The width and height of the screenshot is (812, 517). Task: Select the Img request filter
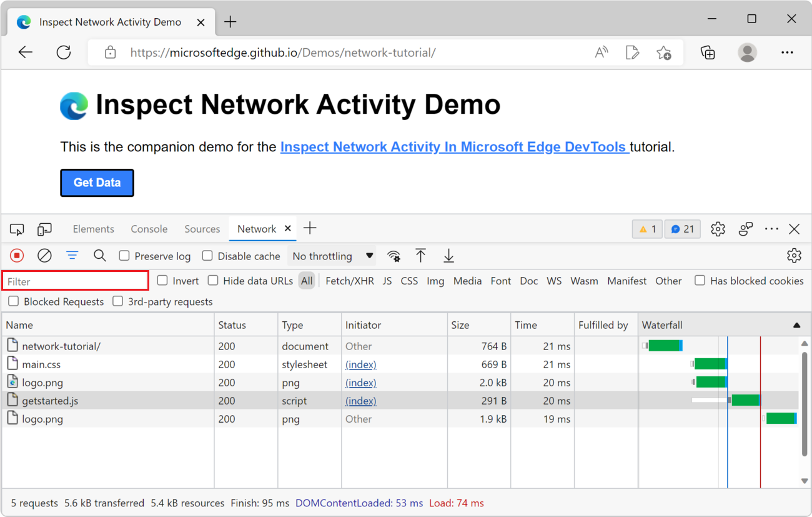tap(435, 281)
